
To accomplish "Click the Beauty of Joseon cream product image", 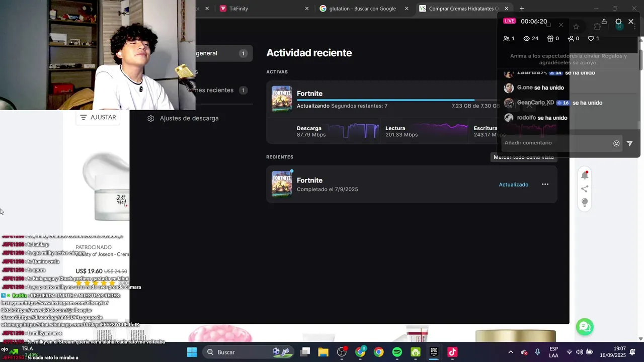I will pyautogui.click(x=106, y=186).
